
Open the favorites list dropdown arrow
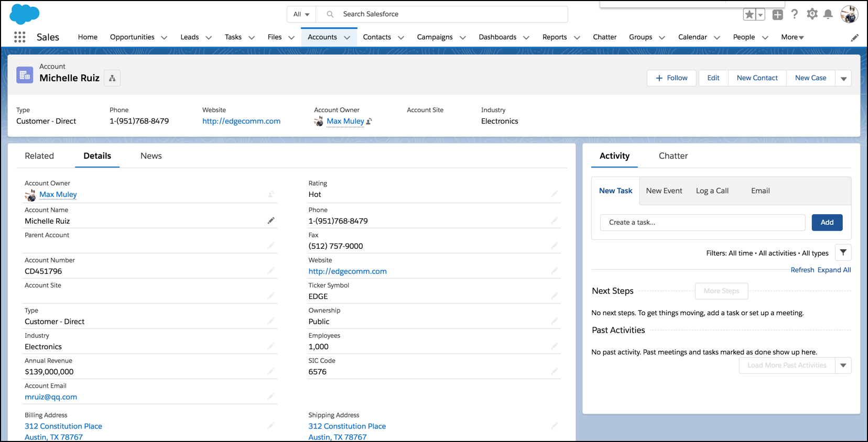pos(760,15)
